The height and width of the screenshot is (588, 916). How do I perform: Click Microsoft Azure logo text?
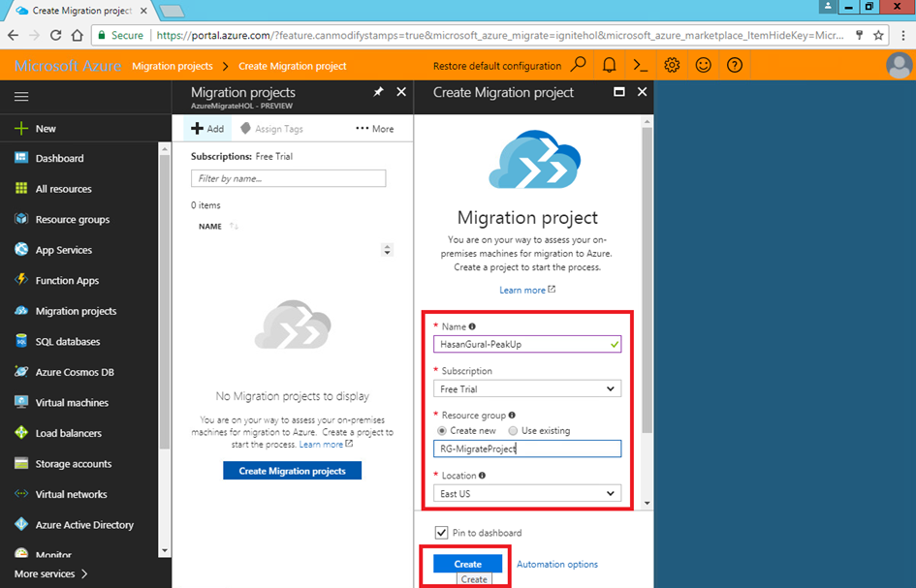[x=68, y=66]
